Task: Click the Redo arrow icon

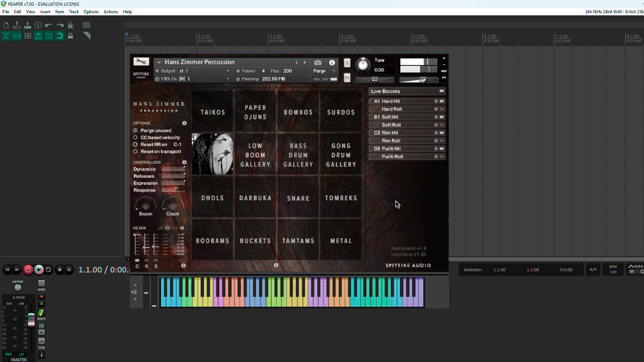Action: pos(60,25)
